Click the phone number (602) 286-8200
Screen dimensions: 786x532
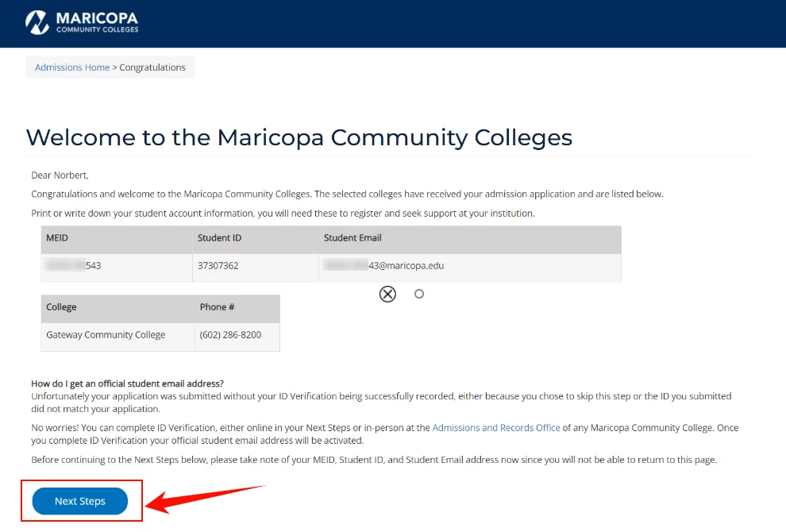[x=230, y=335]
